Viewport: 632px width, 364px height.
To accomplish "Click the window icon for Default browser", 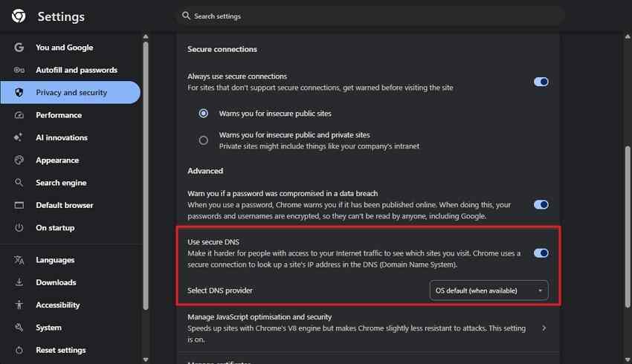I will 19,205.
